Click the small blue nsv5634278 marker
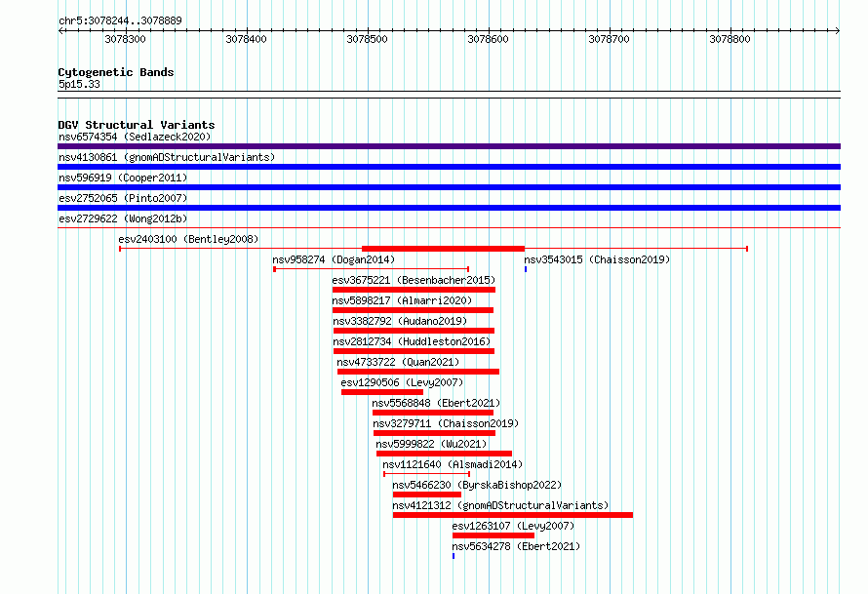This screenshot has width=868, height=594. 454,556
